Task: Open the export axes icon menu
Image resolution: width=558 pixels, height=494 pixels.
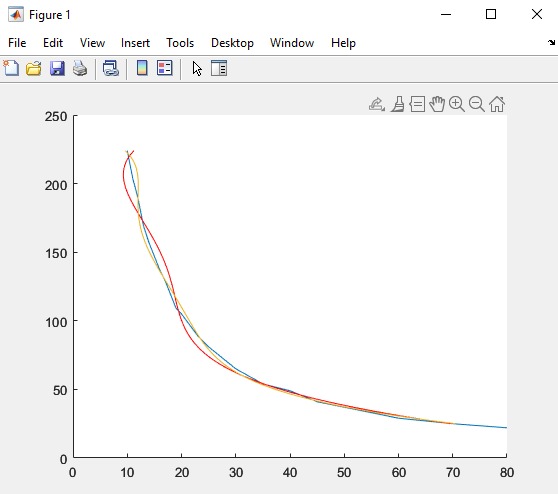Action: pos(377,104)
